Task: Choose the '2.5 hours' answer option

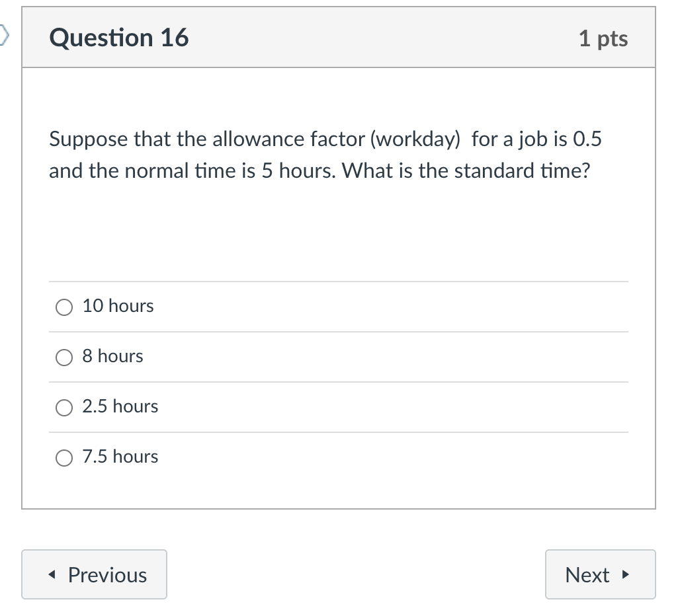Action: [64, 408]
